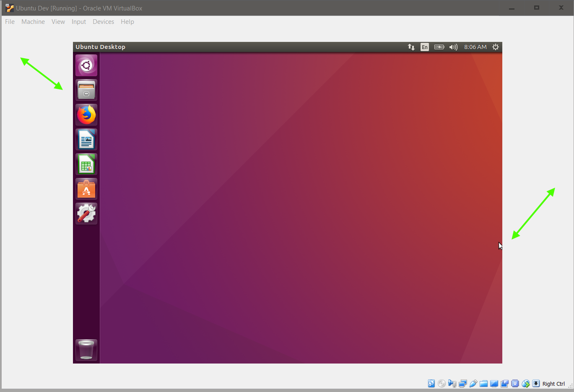This screenshot has height=392, width=574.
Task: Open the View menu
Action: coord(58,22)
